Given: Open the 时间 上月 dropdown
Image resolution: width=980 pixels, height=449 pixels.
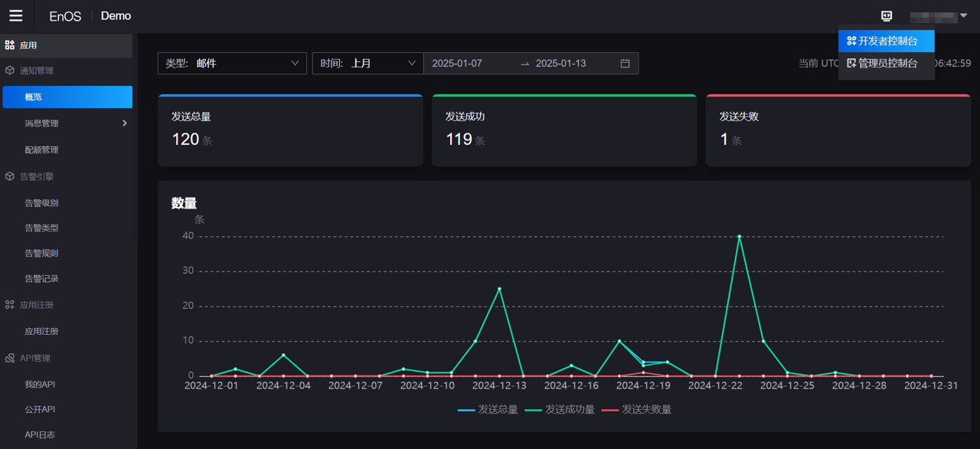Looking at the screenshot, I should tap(367, 64).
